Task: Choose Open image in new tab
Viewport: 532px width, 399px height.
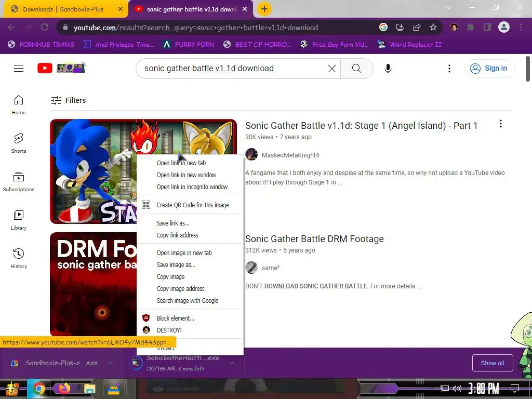Action: (x=190, y=253)
